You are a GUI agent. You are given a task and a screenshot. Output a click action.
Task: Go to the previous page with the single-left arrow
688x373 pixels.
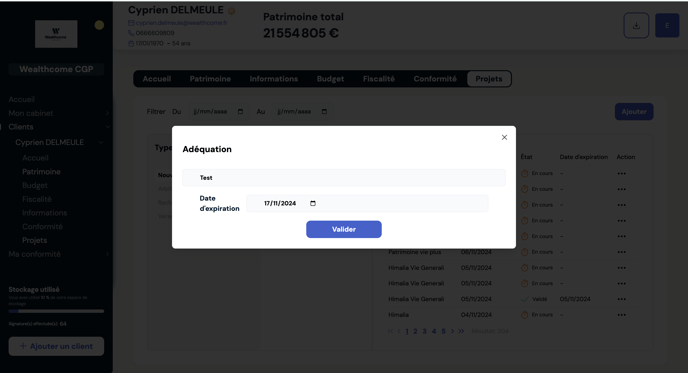(x=399, y=331)
